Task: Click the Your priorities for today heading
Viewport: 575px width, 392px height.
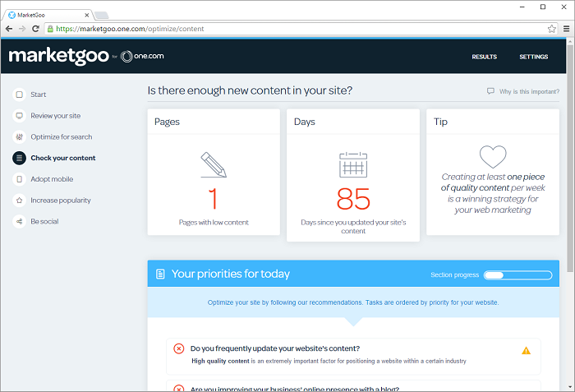Action: 230,274
